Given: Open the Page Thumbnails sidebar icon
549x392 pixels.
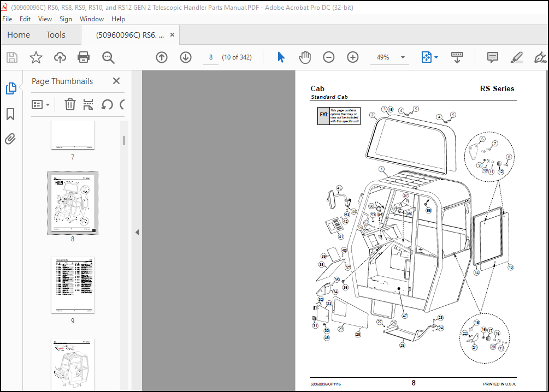Looking at the screenshot, I should coord(11,88).
